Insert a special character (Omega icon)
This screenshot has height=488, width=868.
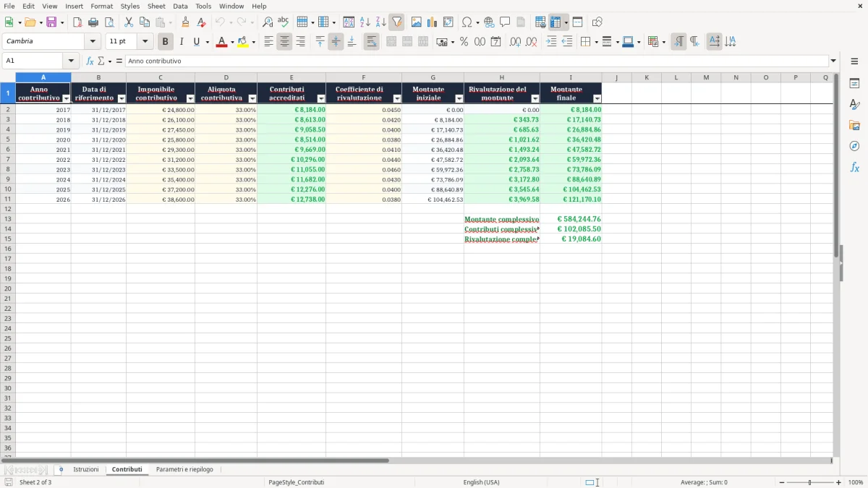[x=467, y=22]
